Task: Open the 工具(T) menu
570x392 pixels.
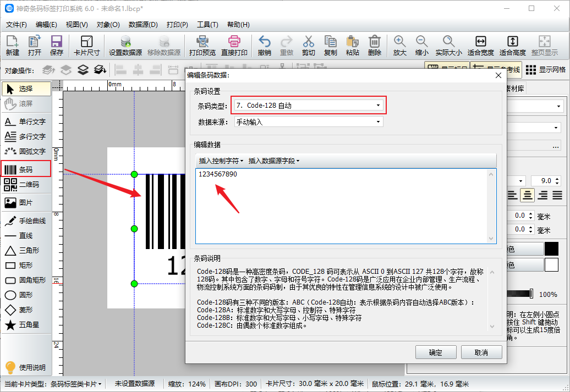Action: [207, 25]
